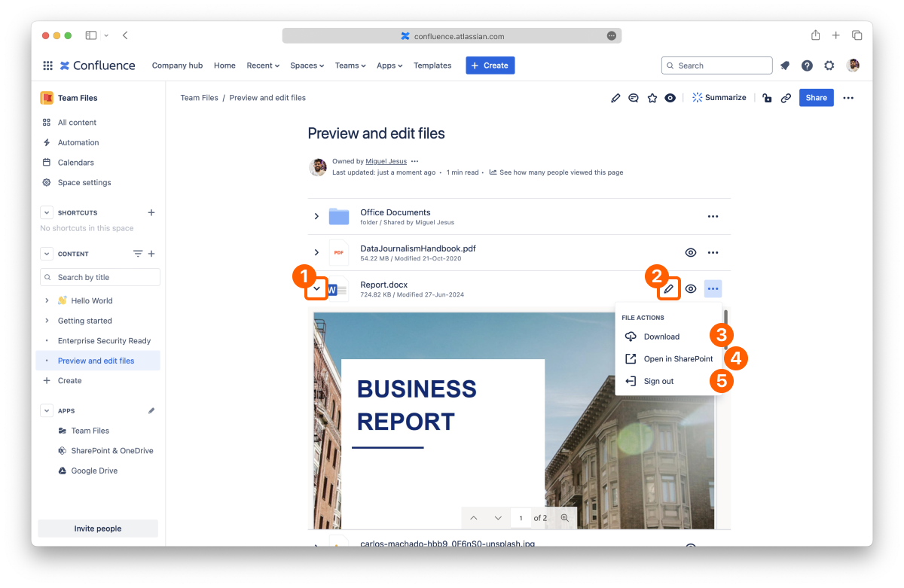This screenshot has width=904, height=588.
Task: Star this page as favorite
Action: (x=652, y=98)
